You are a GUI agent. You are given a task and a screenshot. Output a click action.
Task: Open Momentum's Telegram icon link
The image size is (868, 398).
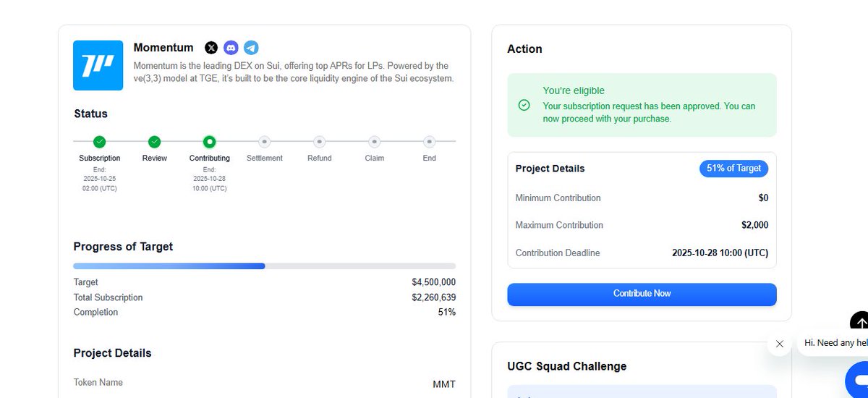pyautogui.click(x=251, y=48)
